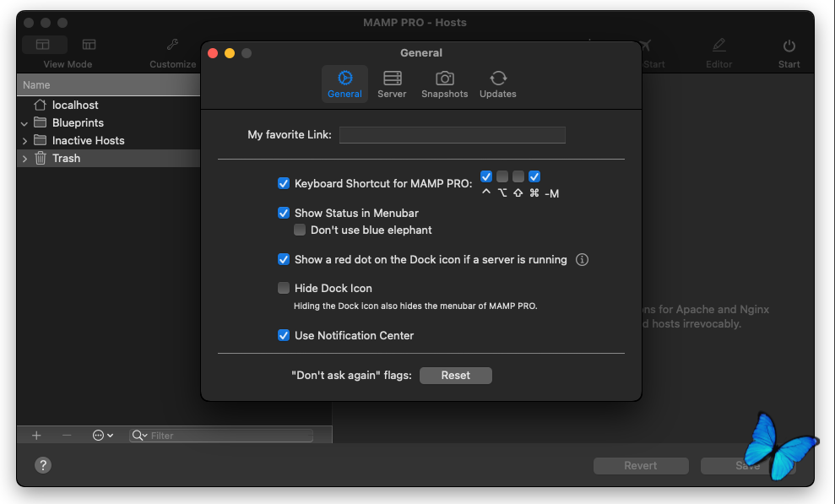
Task: Enable the Hide Dock Icon checkbox
Action: pyautogui.click(x=284, y=288)
